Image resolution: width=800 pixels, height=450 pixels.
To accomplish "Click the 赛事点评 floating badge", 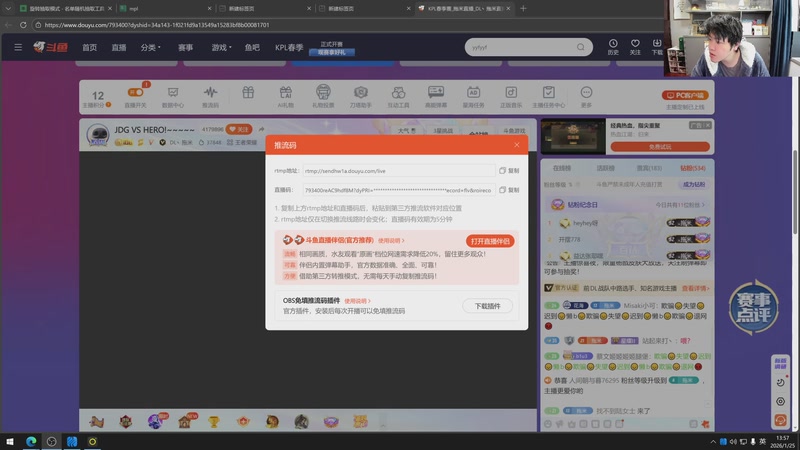I will [x=754, y=308].
